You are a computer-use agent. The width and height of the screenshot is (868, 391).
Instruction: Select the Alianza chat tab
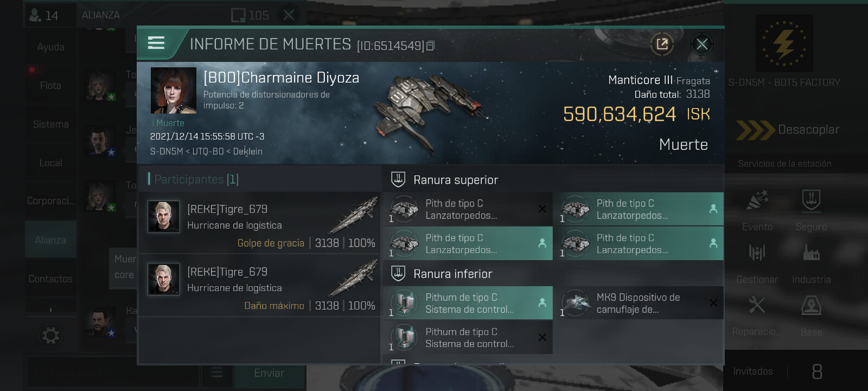[x=50, y=239]
